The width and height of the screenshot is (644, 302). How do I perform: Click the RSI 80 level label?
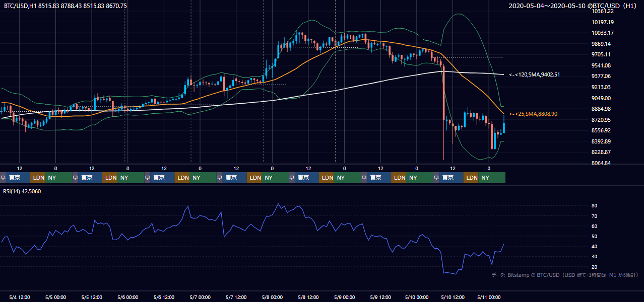[594, 206]
